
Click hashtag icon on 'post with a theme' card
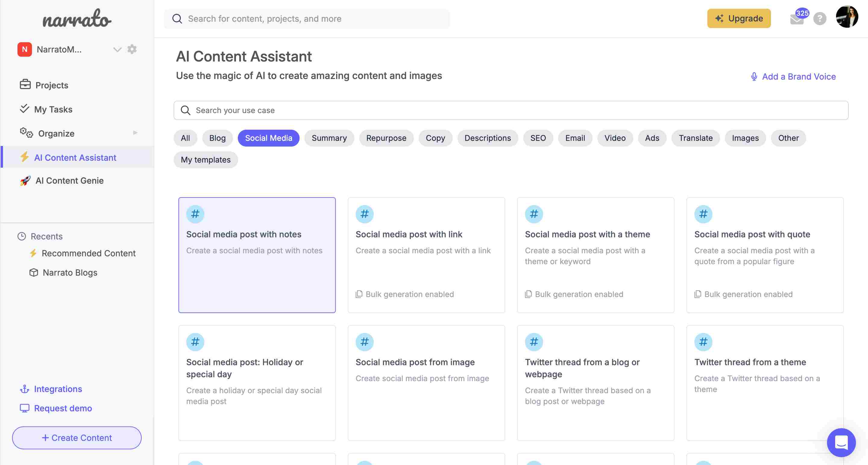[534, 214]
